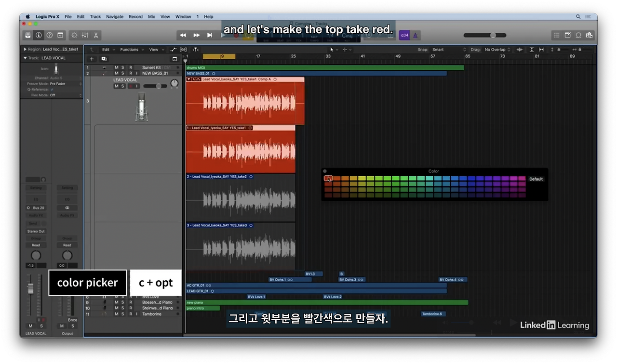This screenshot has width=617, height=364.
Task: Click the horizontal auto zoom button
Action: coord(541,50)
